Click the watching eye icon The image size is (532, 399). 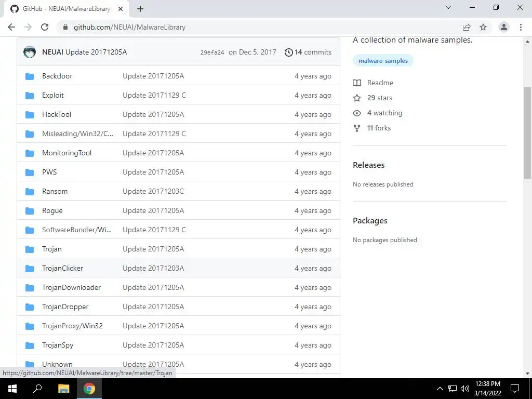click(357, 113)
